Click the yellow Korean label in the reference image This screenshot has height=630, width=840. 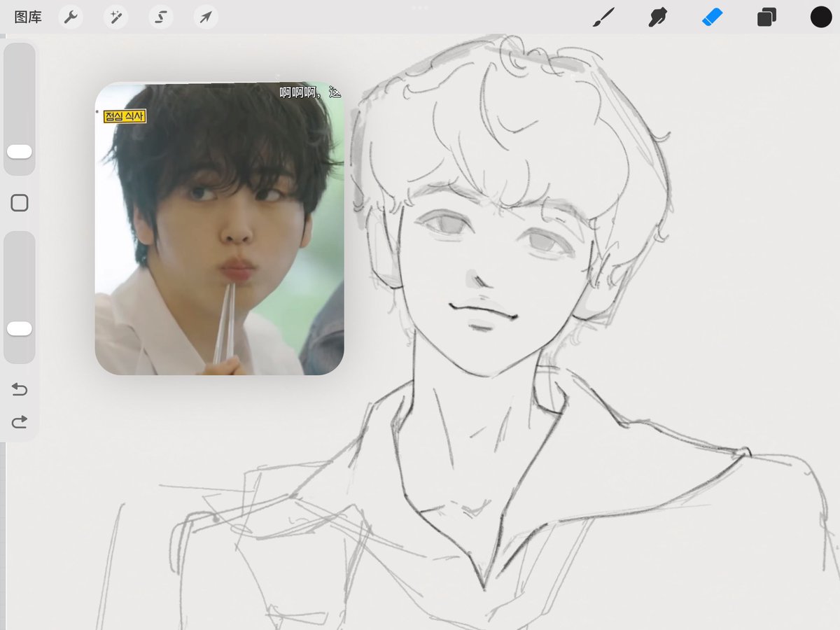[125, 117]
